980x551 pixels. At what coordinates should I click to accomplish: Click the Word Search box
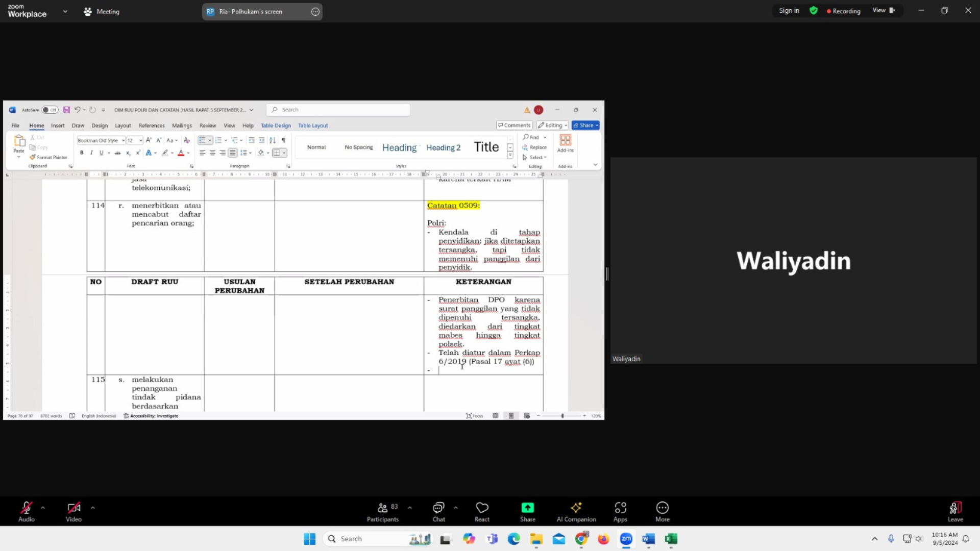(338, 110)
